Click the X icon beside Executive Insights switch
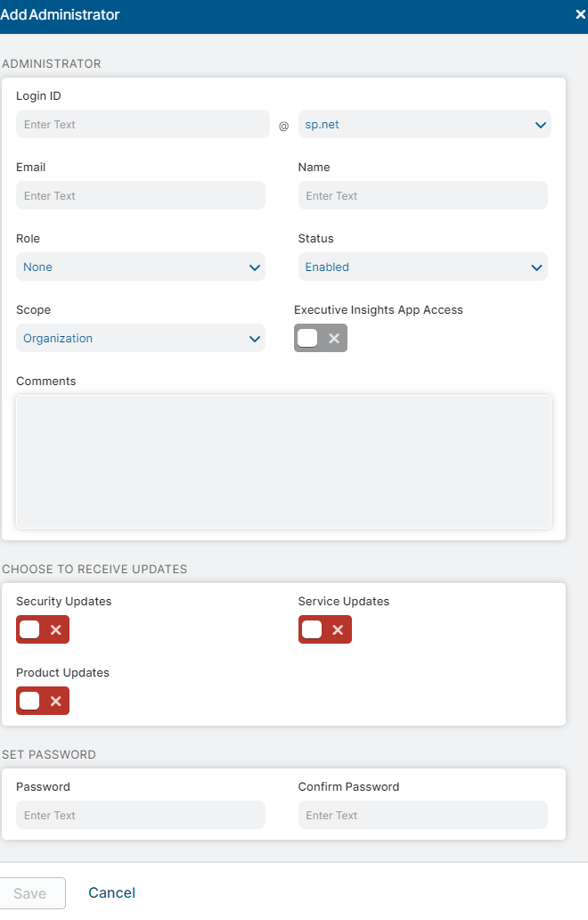This screenshot has height=920, width=588. pyautogui.click(x=334, y=338)
